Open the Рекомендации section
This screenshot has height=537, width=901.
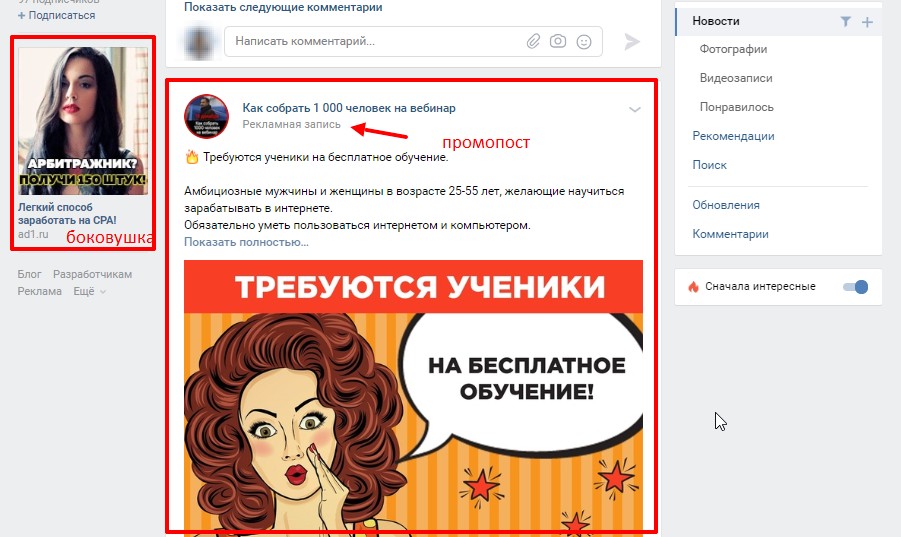[x=733, y=136]
